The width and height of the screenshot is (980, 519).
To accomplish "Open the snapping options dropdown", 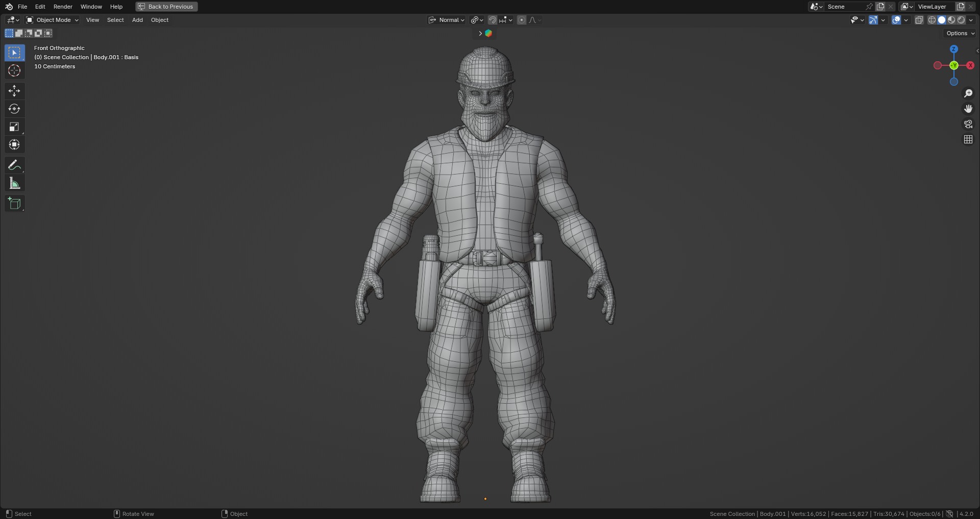I will pyautogui.click(x=506, y=20).
